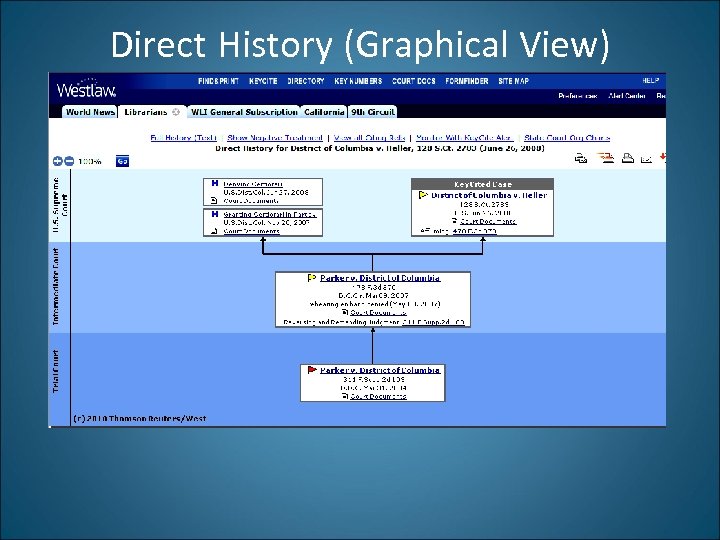The width and height of the screenshot is (720, 540).
Task: Open KEY NUMBERS in the top menu
Action: point(358,81)
